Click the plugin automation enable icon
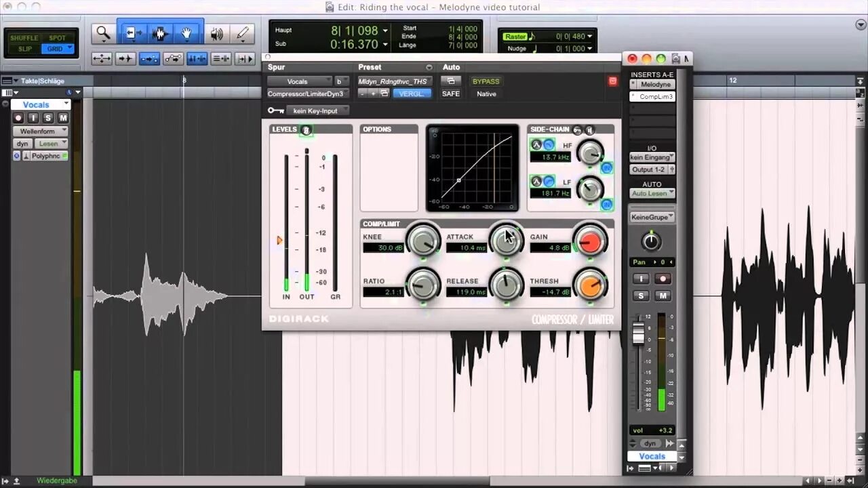This screenshot has height=488, width=868. 450,81
